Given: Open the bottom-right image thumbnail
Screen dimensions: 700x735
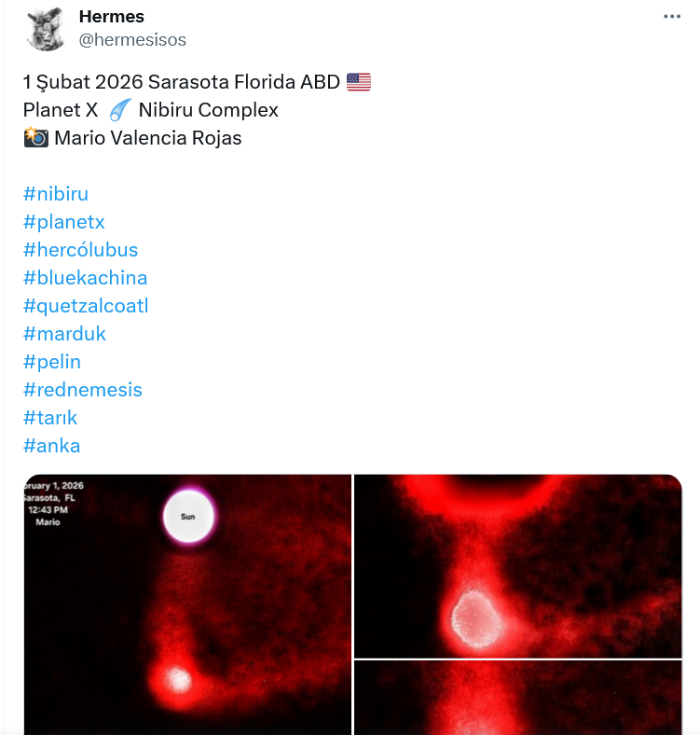Looking at the screenshot, I should [517, 699].
